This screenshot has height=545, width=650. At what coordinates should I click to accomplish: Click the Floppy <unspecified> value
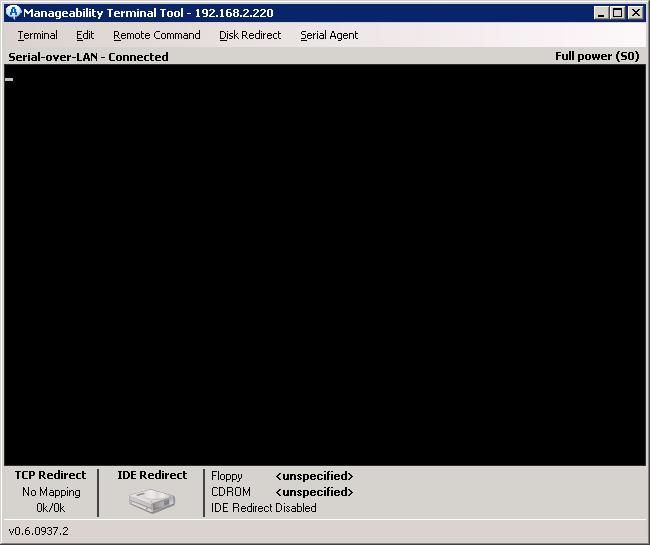[314, 476]
